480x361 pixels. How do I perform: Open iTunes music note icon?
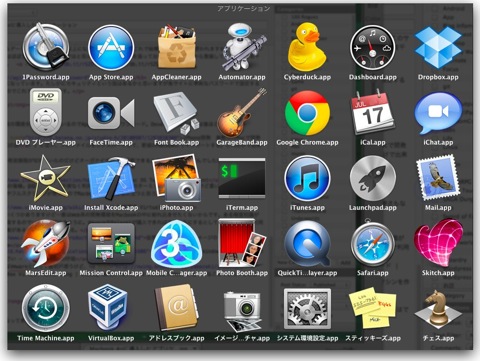(307, 178)
